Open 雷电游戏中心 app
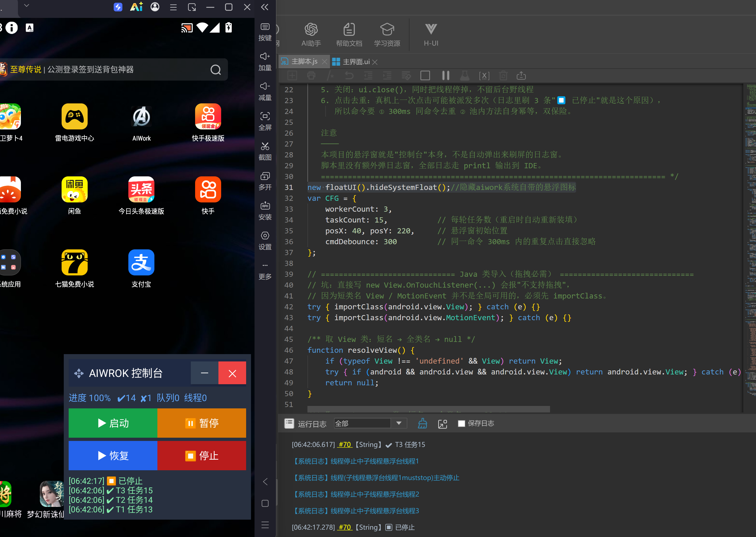756x537 pixels. coord(74,123)
